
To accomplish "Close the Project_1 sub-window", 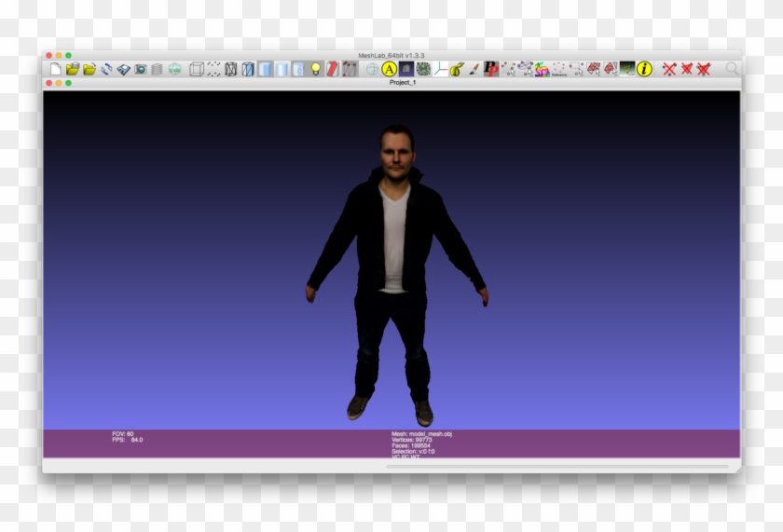I will 48,83.
